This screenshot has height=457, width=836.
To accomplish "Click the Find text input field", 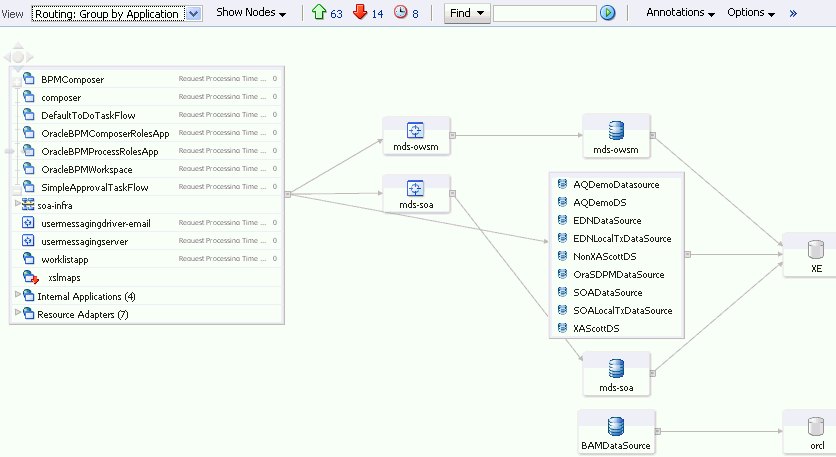I will [x=544, y=13].
